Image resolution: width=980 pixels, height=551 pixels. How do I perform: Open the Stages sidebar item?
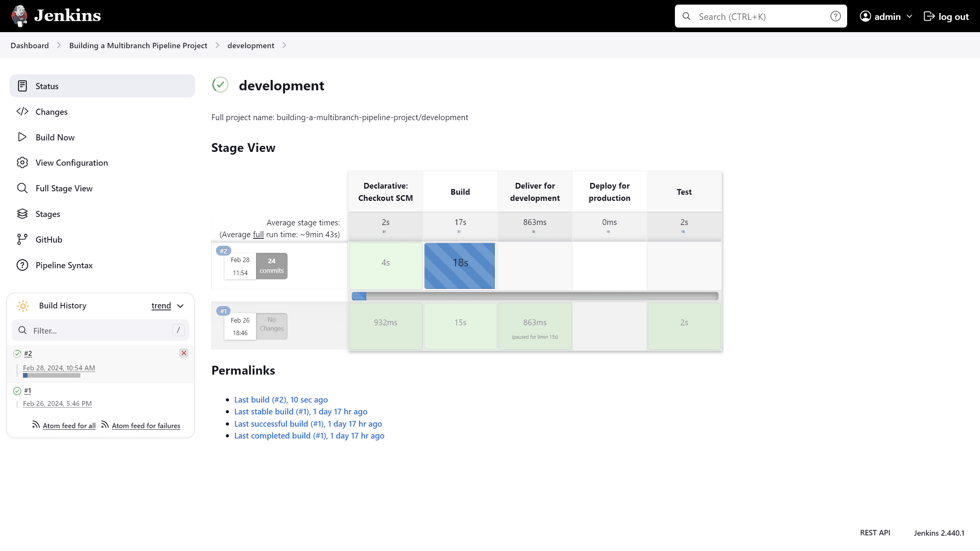[x=47, y=214]
